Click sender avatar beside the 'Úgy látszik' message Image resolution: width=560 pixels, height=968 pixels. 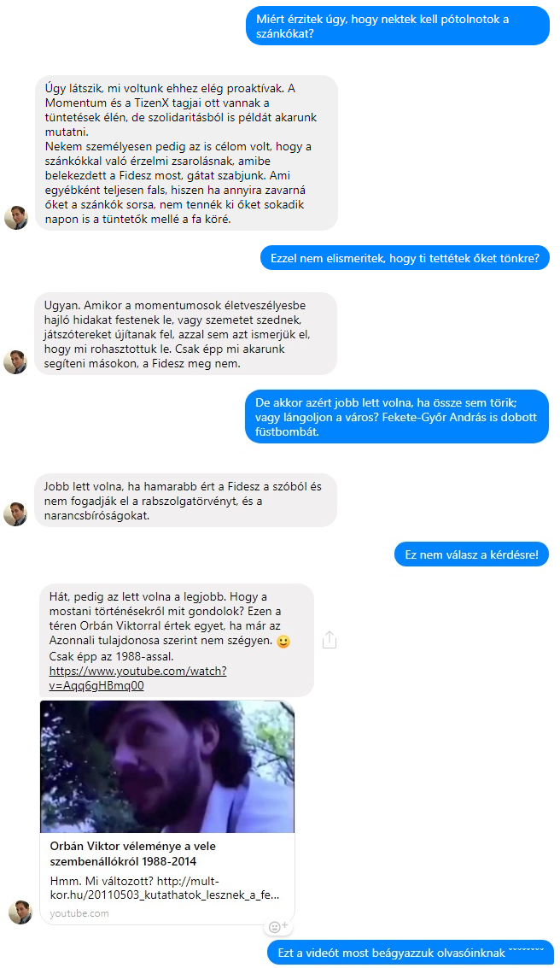[16, 218]
